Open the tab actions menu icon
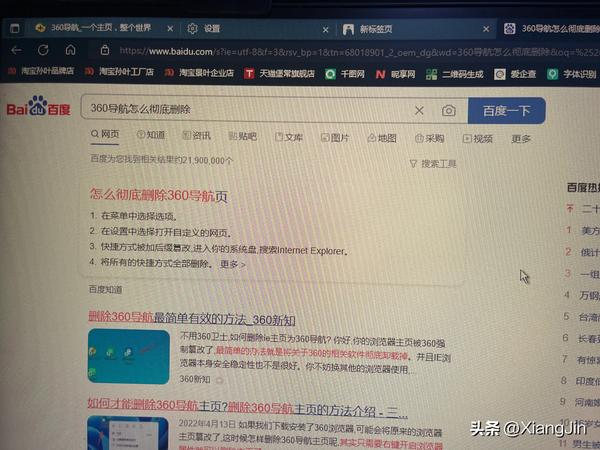Image resolution: width=600 pixels, height=450 pixels. pos(15,28)
